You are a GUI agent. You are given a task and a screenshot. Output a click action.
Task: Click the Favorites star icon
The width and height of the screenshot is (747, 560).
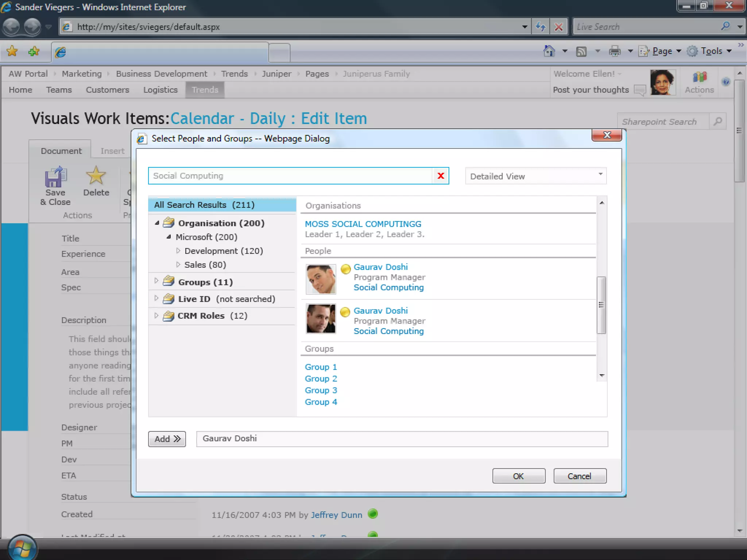point(12,51)
